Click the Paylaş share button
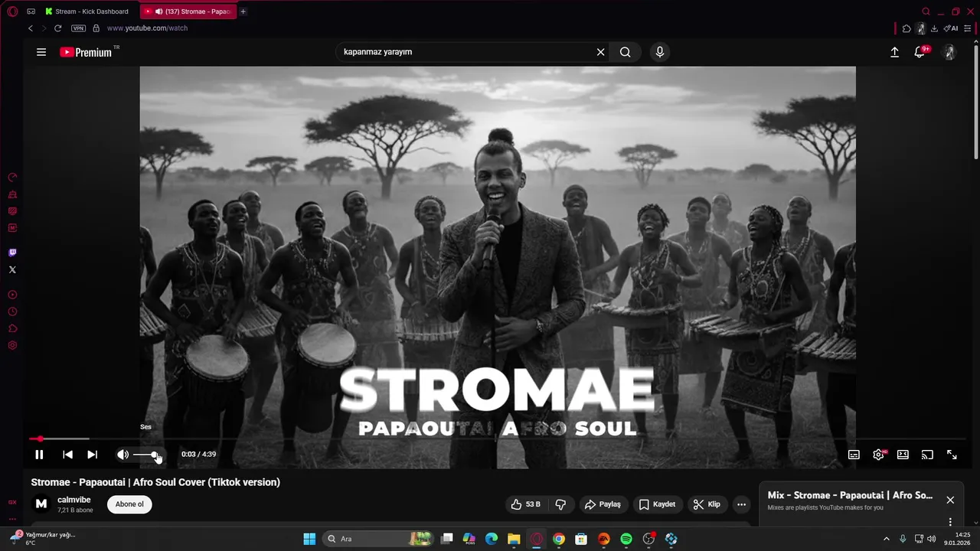 point(603,504)
